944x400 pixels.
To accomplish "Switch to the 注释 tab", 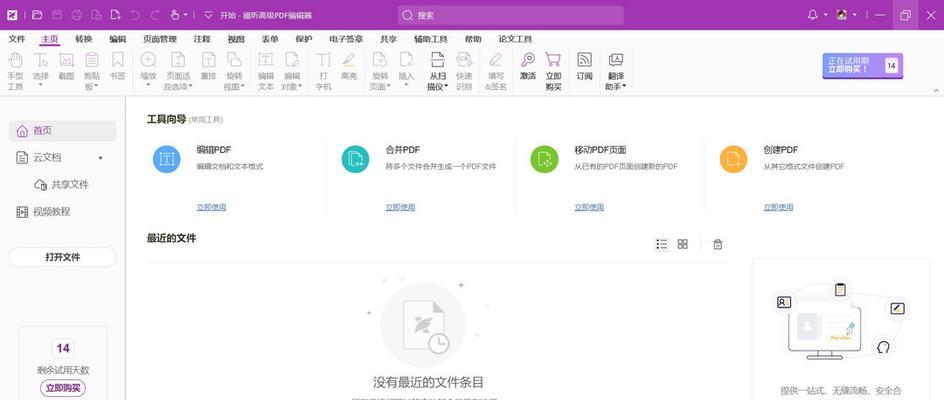I will point(202,39).
